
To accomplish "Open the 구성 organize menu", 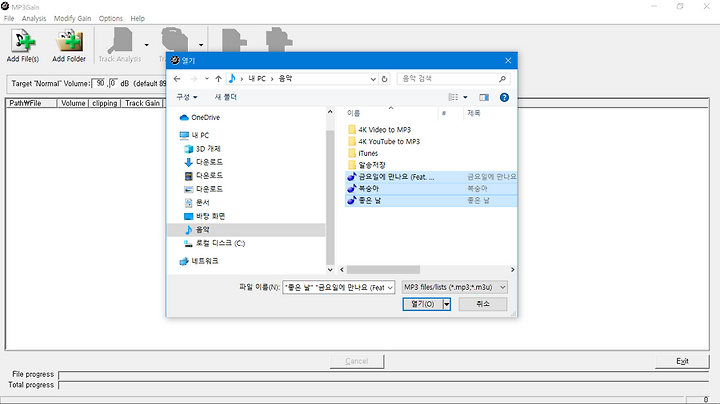I will tap(187, 97).
